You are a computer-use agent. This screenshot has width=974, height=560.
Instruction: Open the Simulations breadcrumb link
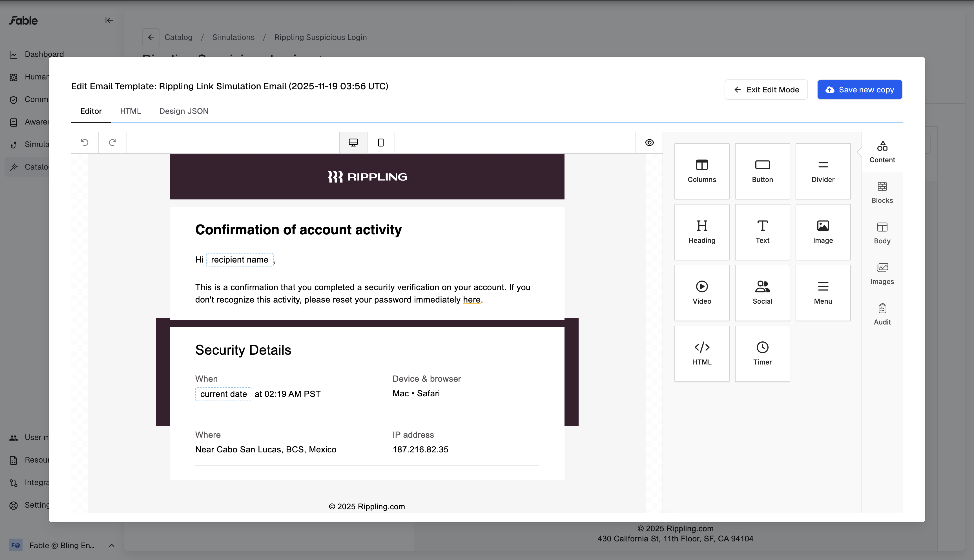click(233, 37)
